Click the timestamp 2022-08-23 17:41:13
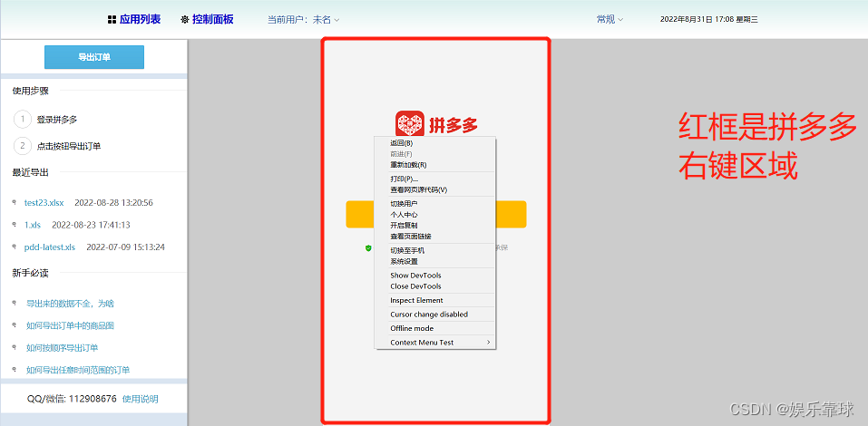 click(91, 225)
